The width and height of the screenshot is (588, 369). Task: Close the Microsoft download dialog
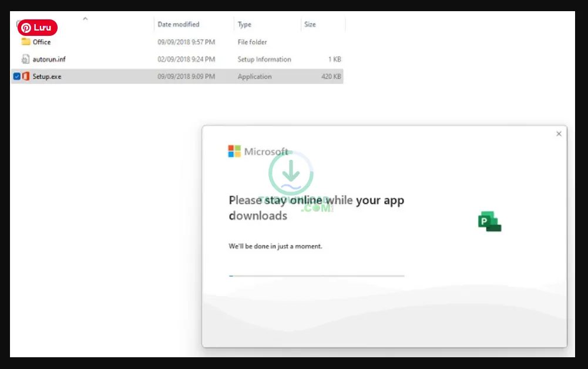point(559,134)
